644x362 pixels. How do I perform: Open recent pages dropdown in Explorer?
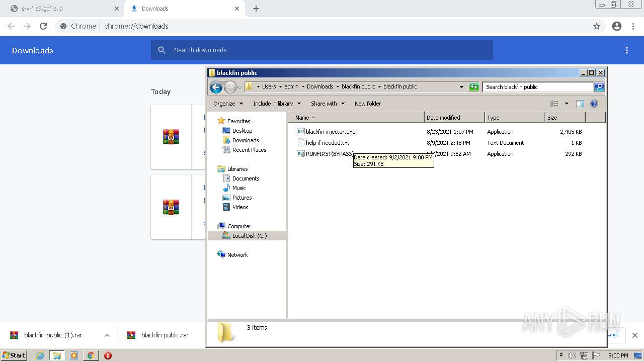[240, 87]
